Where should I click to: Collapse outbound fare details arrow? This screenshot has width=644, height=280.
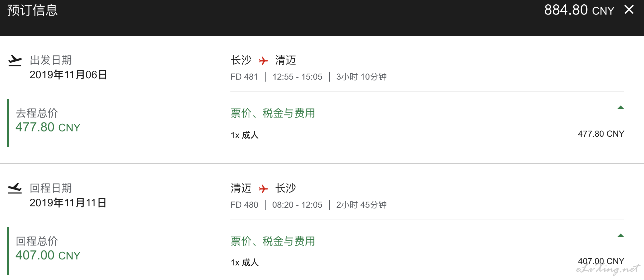620,107
